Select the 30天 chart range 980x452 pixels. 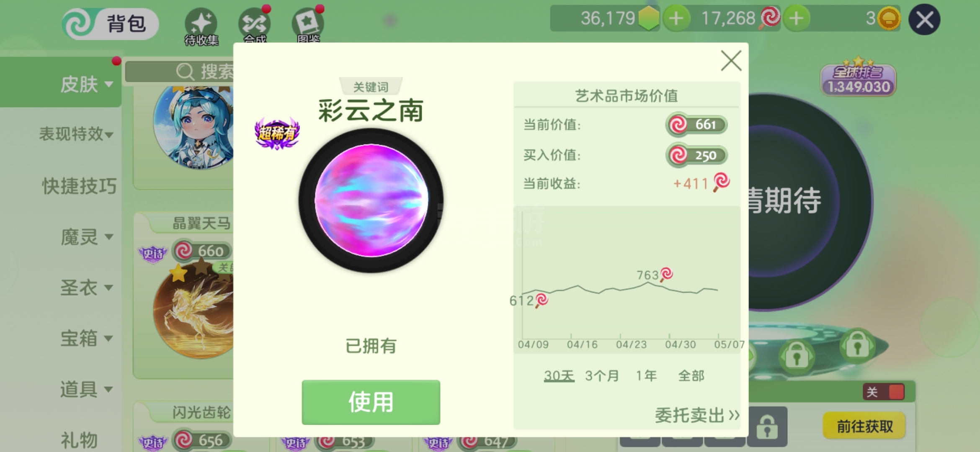click(x=559, y=375)
